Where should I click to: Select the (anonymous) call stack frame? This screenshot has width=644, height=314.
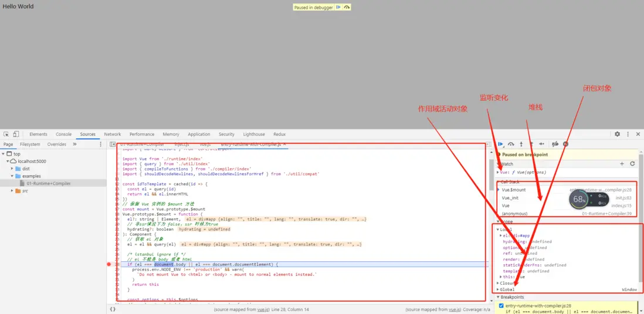[567, 214]
